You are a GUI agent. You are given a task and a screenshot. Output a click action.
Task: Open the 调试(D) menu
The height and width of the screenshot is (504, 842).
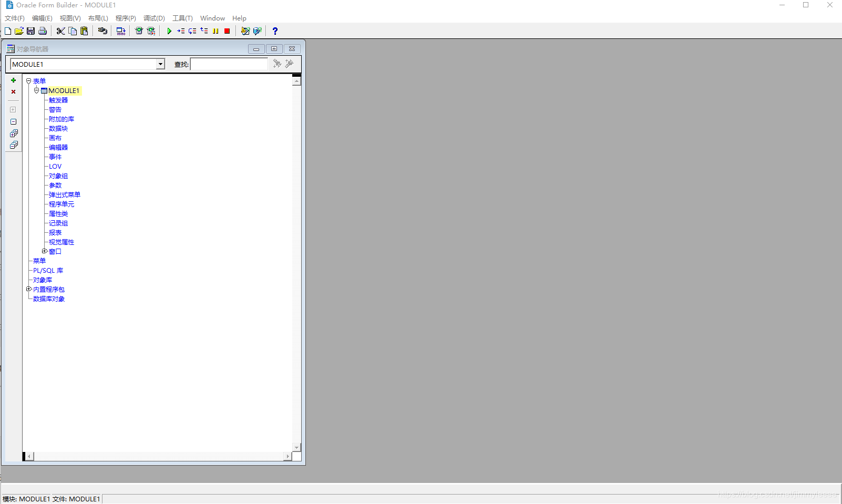[154, 18]
